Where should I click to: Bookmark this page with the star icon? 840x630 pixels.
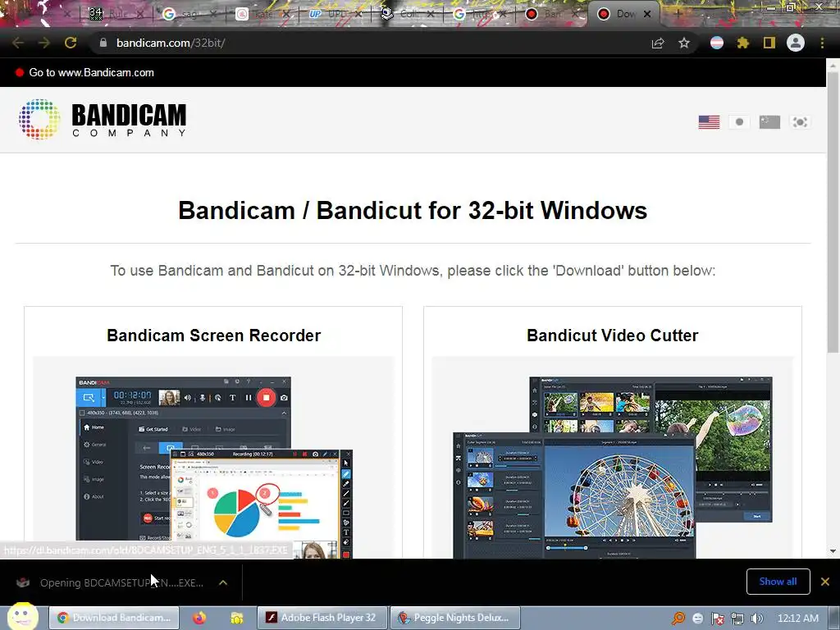click(684, 43)
